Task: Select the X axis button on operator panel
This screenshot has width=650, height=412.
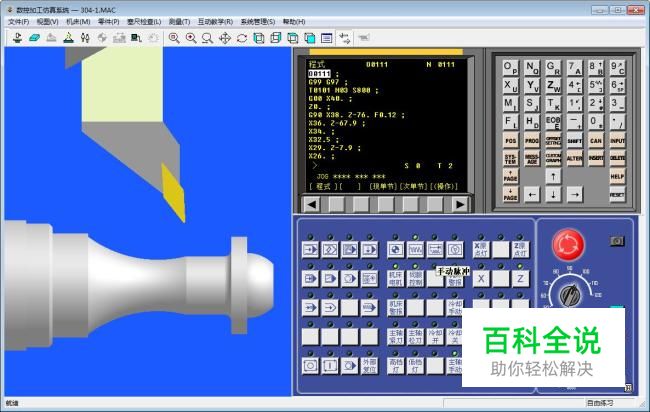Action: point(481,279)
